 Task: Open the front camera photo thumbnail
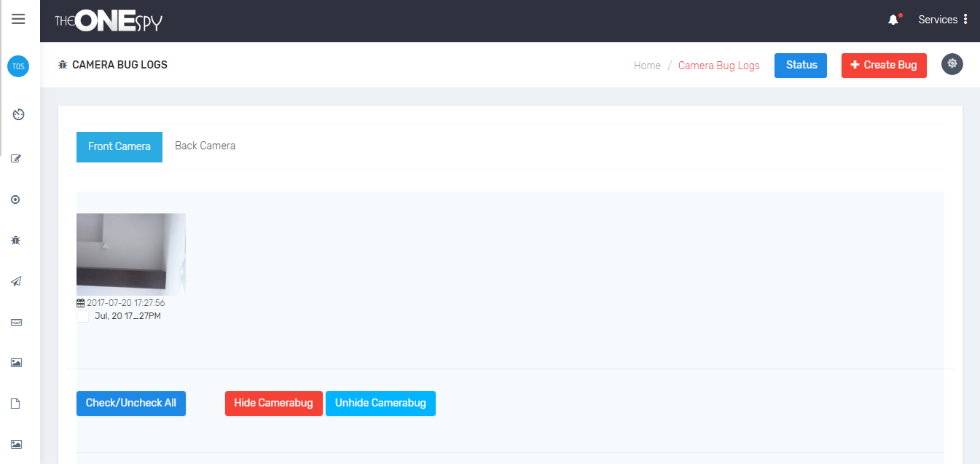click(131, 254)
